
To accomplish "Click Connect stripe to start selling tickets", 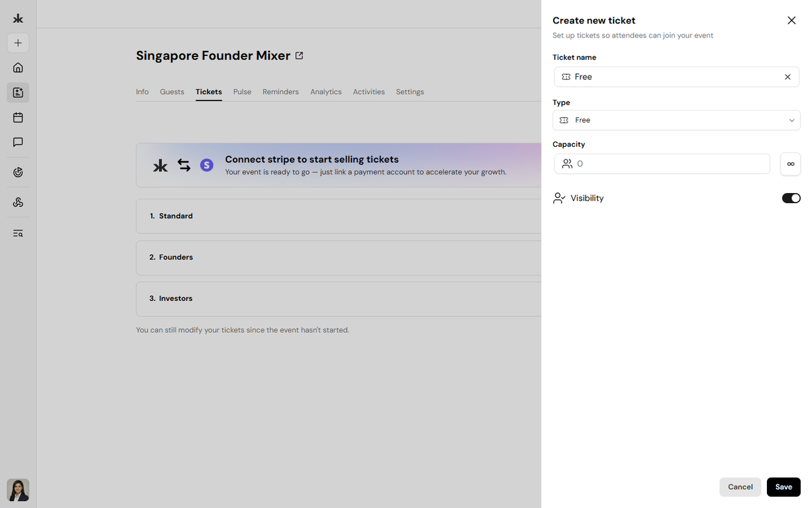I will coord(312,159).
